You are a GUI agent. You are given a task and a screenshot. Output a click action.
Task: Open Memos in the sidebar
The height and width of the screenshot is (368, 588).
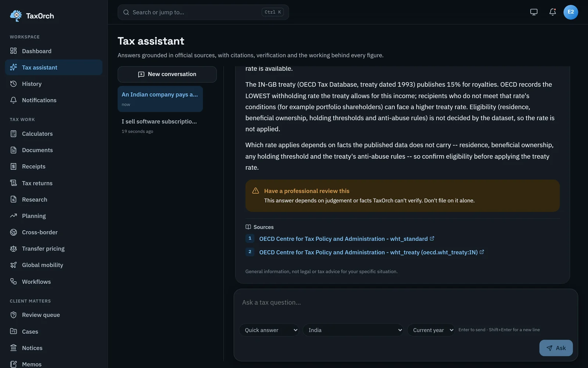54,364
